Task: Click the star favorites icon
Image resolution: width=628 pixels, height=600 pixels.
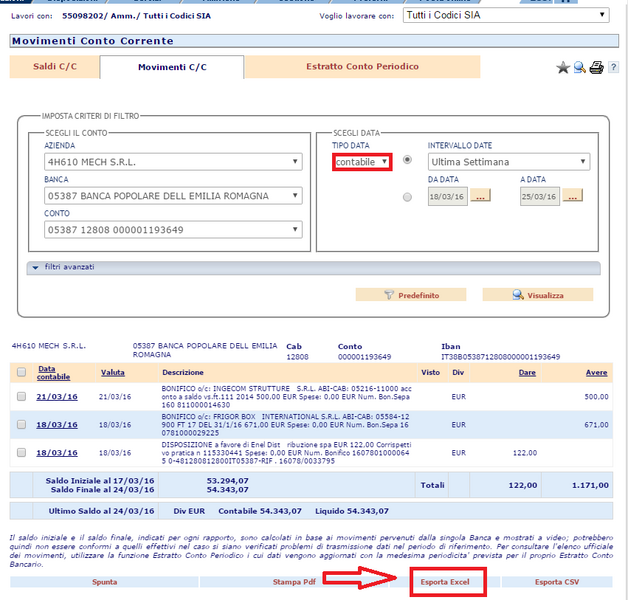Action: [x=563, y=68]
